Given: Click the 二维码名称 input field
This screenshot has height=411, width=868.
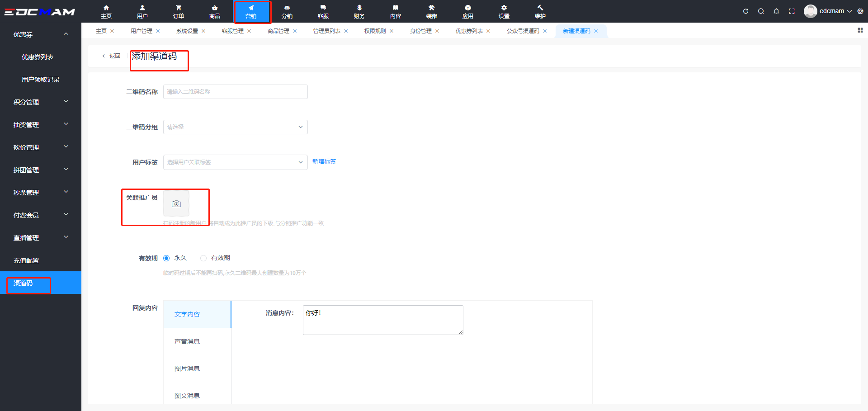Looking at the screenshot, I should [x=235, y=92].
